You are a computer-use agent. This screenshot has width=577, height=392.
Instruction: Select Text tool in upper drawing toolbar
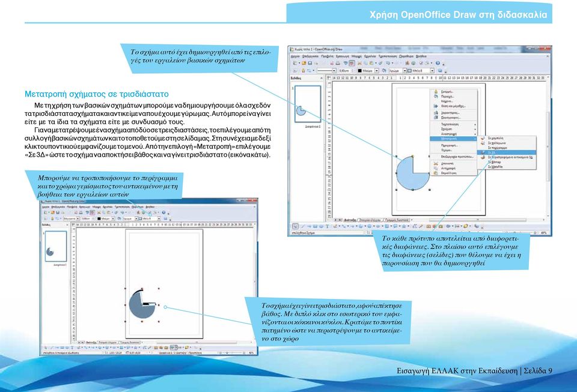tap(327, 226)
